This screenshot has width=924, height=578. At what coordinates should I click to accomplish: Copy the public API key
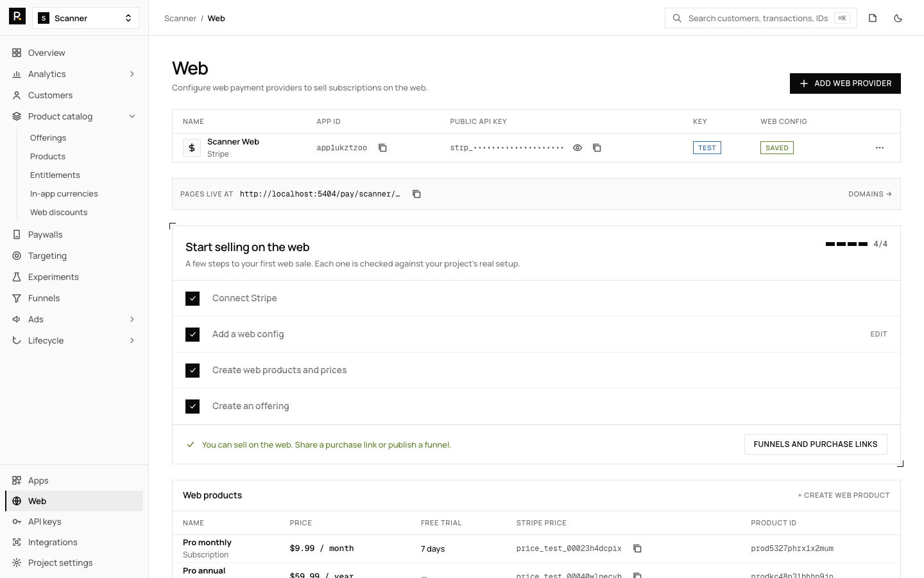[597, 148]
